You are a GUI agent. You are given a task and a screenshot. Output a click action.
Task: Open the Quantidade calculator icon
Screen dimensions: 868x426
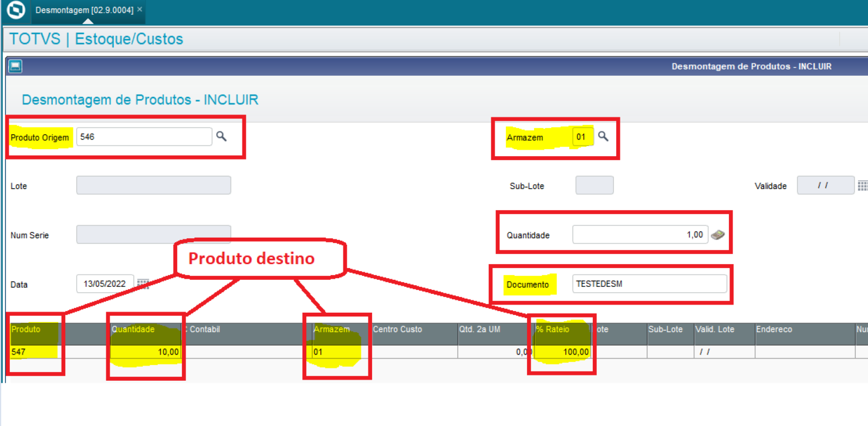718,235
